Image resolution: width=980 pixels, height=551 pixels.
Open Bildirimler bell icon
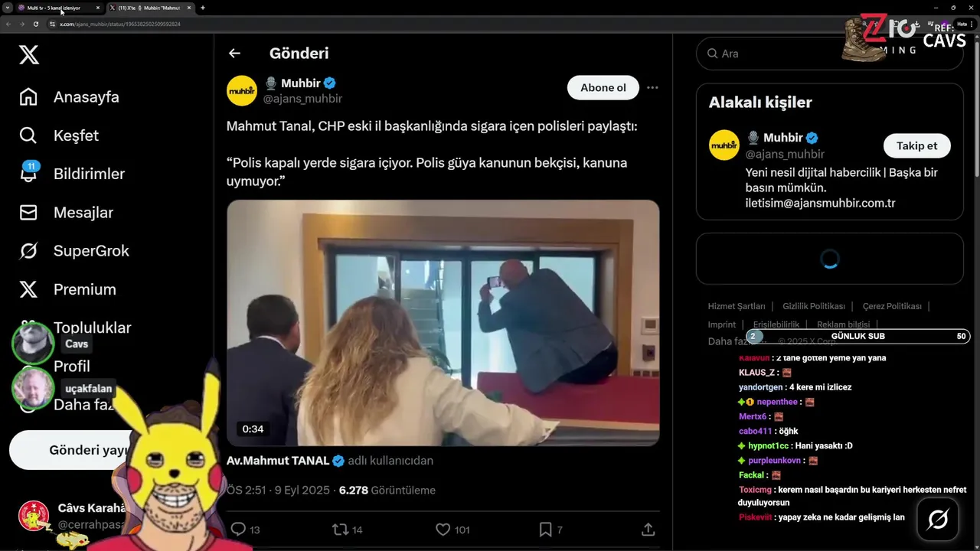click(x=28, y=173)
